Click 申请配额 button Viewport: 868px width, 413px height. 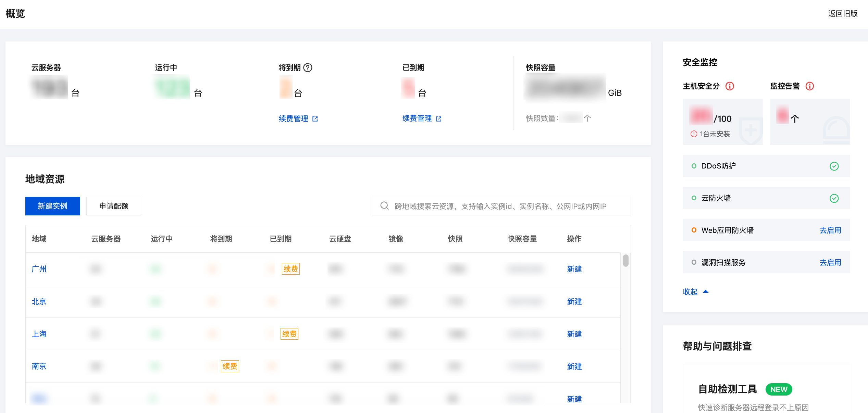114,206
